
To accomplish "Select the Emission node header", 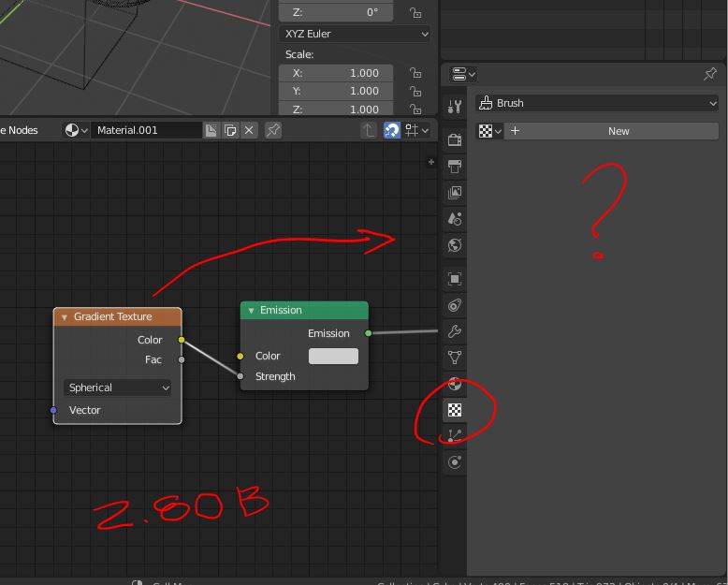I will coord(304,310).
